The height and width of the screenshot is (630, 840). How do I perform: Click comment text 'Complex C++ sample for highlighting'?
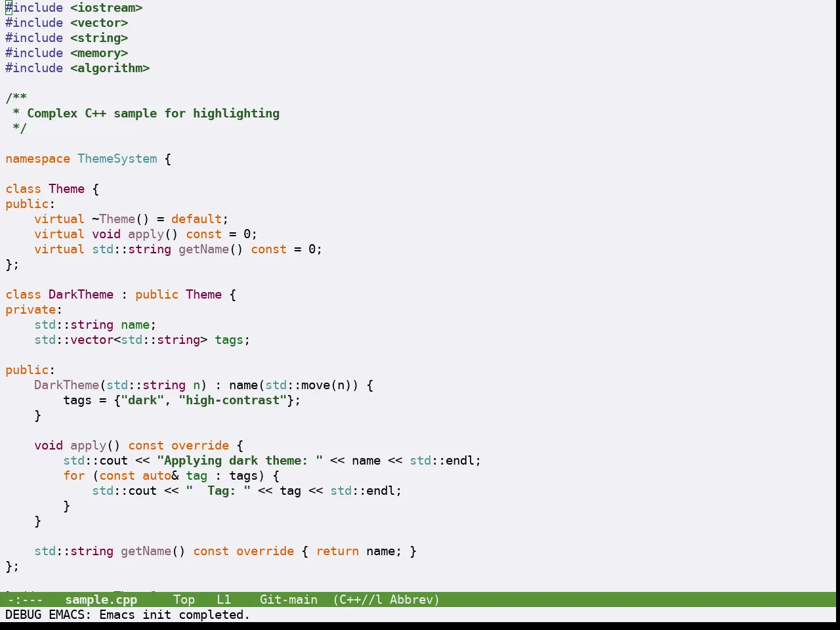(x=153, y=114)
